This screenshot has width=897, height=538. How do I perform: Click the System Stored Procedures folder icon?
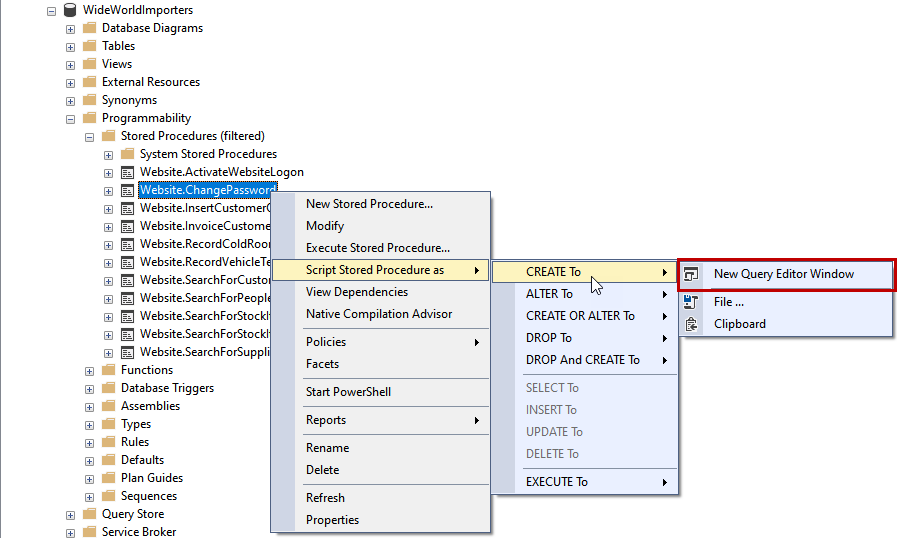pyautogui.click(x=128, y=154)
